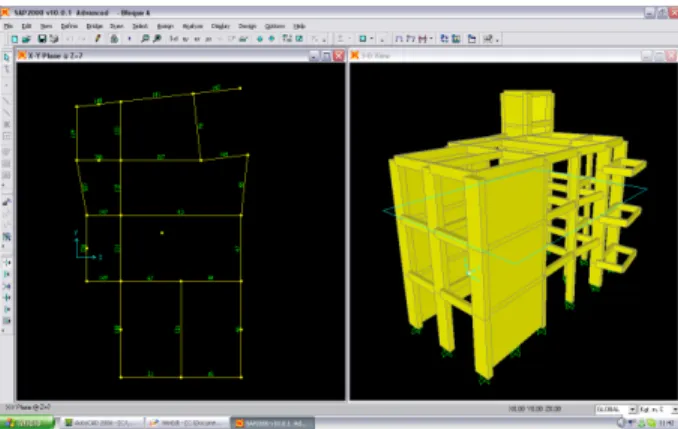Viewport: 678px width, 429px height.
Task: Open the Design menu
Action: pos(247,26)
